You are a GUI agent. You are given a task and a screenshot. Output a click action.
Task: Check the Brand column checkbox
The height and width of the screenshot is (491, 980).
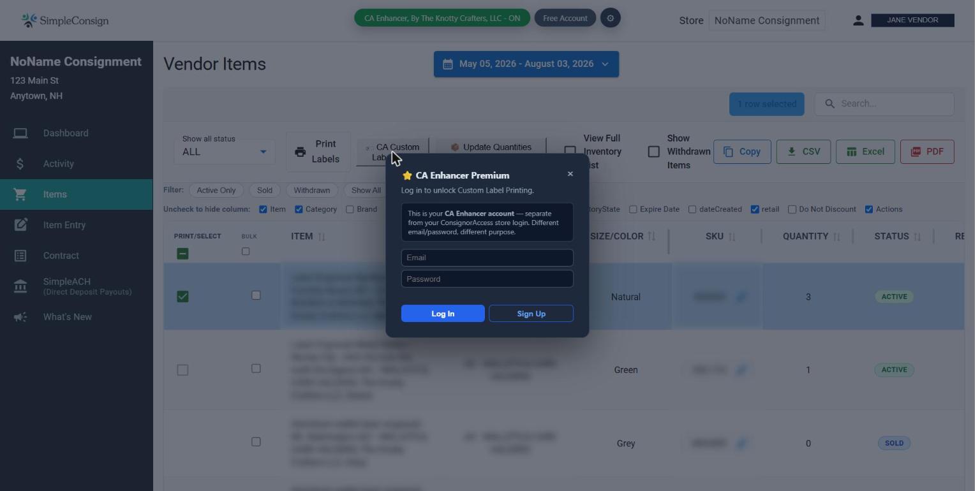(350, 209)
